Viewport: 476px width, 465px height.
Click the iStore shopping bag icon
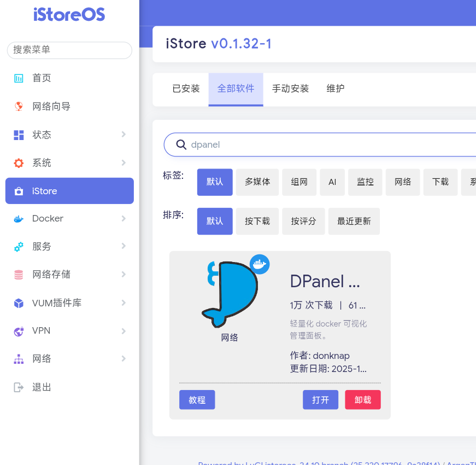[19, 191]
